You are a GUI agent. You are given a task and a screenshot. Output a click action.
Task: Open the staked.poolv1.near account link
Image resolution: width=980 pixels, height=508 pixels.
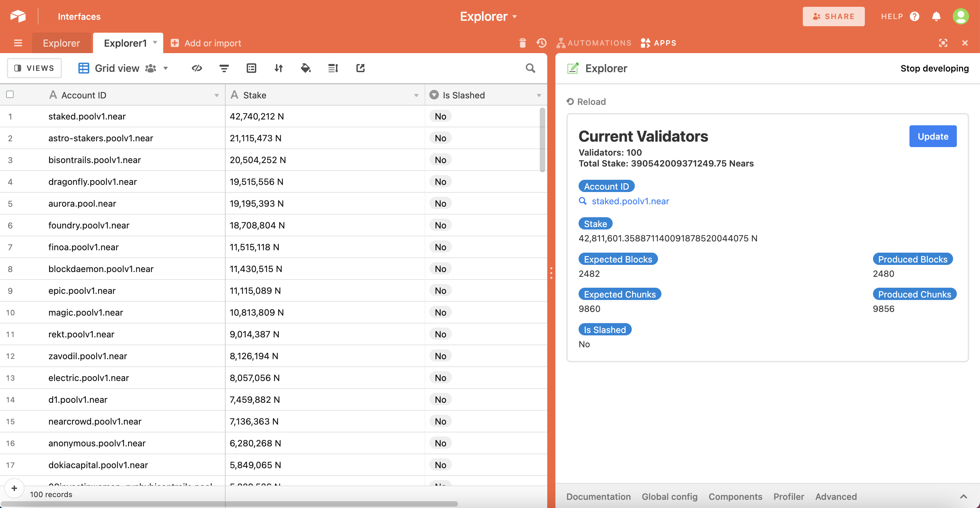(630, 201)
